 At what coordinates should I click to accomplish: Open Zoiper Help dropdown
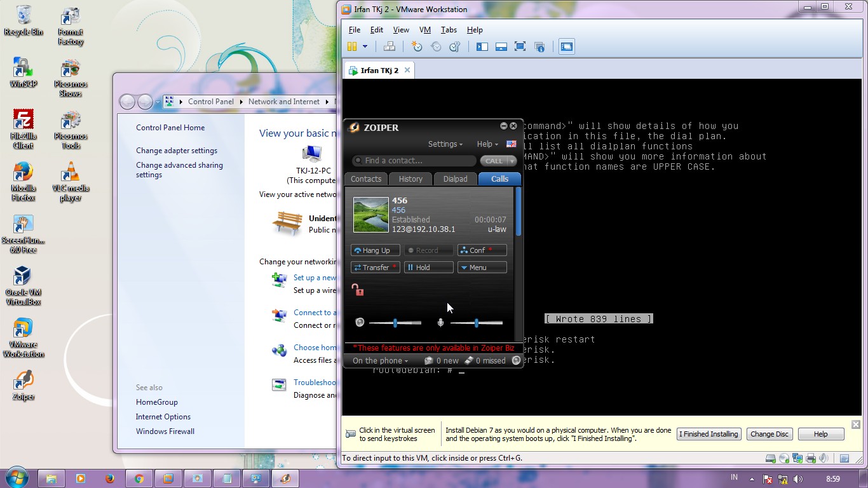tap(487, 144)
